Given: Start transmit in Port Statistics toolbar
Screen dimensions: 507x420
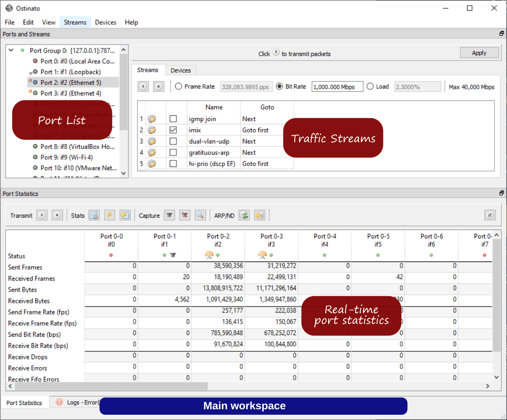Looking at the screenshot, I should point(42,215).
